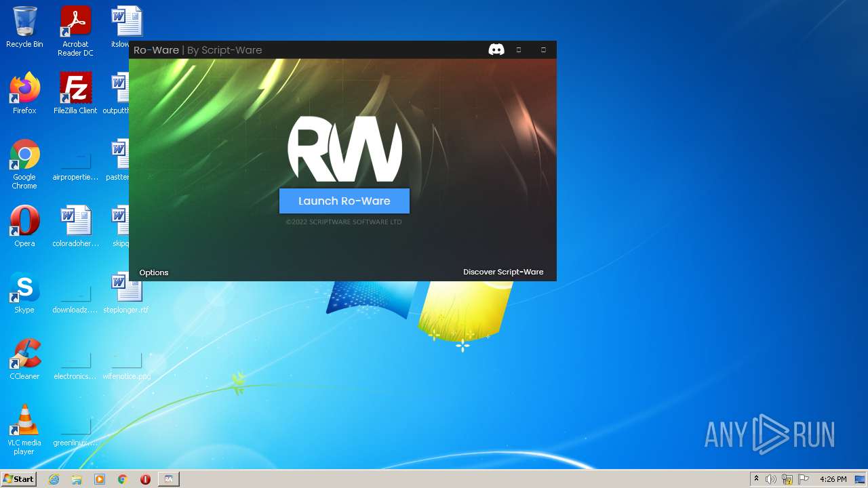
Task: Select Google Chrome desktop shortcut
Action: tap(24, 164)
